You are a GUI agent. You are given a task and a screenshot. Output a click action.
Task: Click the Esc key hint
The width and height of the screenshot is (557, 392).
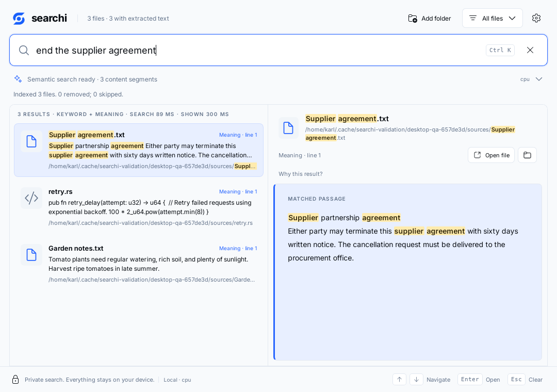coord(516,380)
